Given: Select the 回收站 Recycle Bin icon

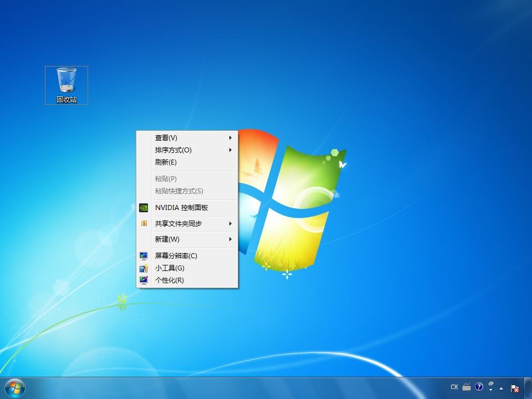Looking at the screenshot, I should point(66,85).
